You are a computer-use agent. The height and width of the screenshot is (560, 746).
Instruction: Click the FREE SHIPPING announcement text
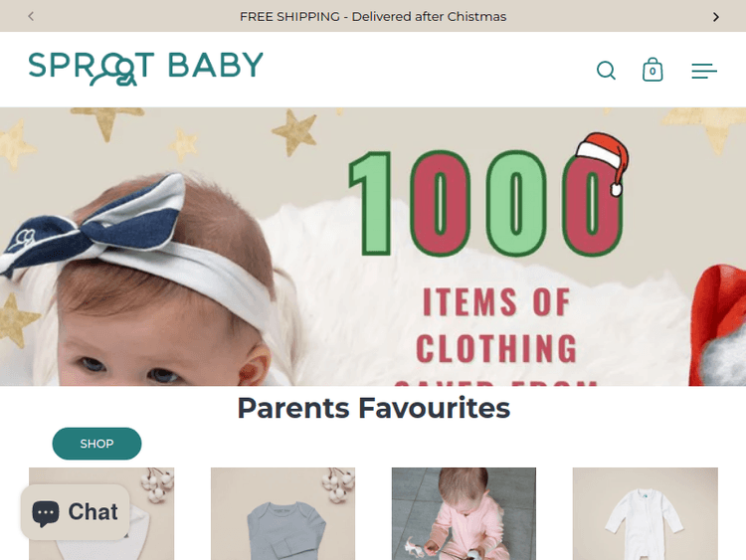(x=373, y=17)
